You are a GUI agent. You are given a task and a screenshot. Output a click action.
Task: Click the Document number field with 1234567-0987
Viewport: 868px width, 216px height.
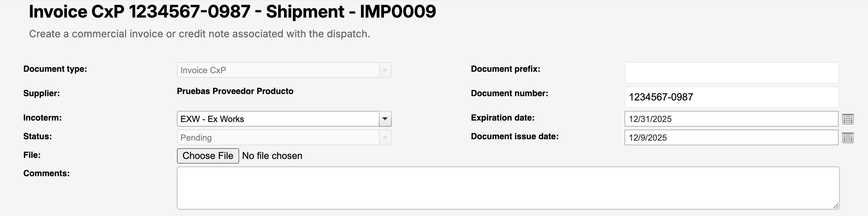click(x=731, y=97)
